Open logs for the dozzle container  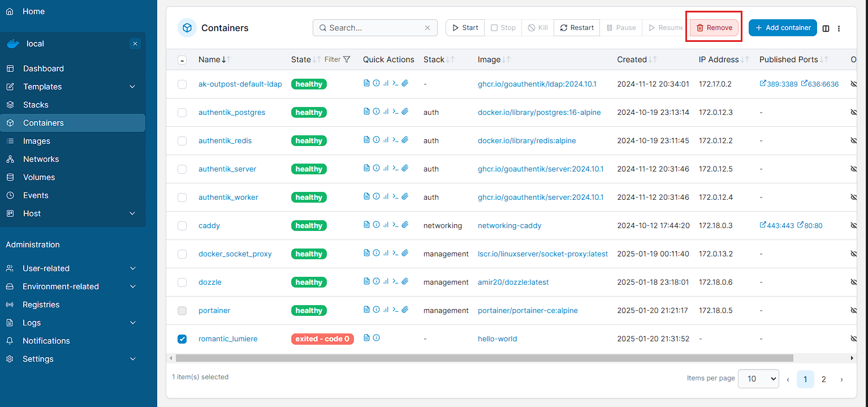(x=366, y=281)
